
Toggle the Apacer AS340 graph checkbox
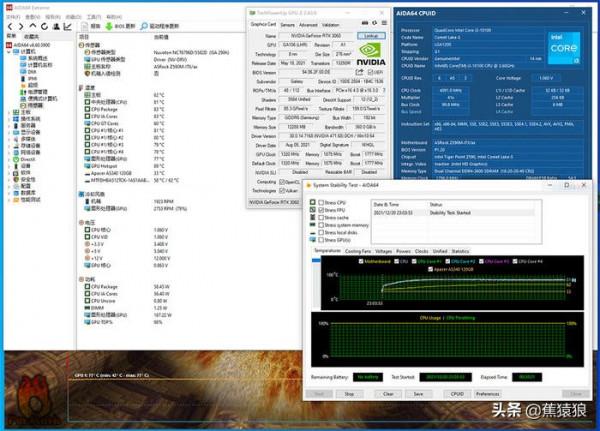coord(430,269)
